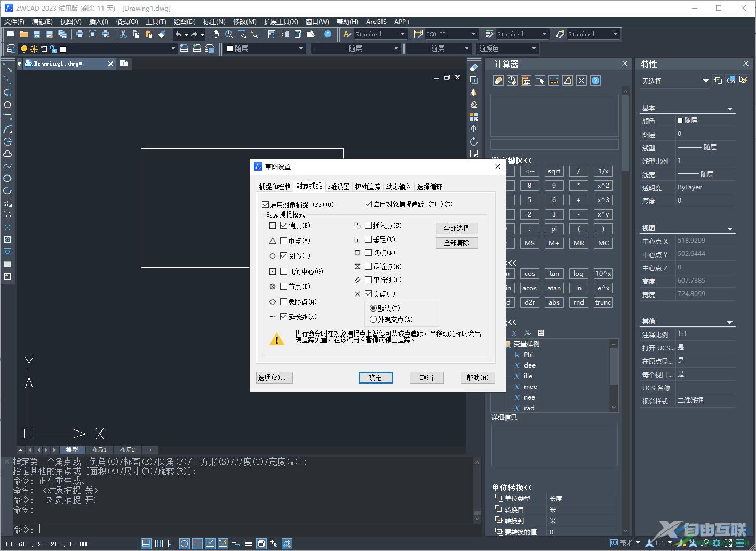Uncheck 端点(E) endpoint snap
Viewport: 756px width, 551px height.
(284, 226)
